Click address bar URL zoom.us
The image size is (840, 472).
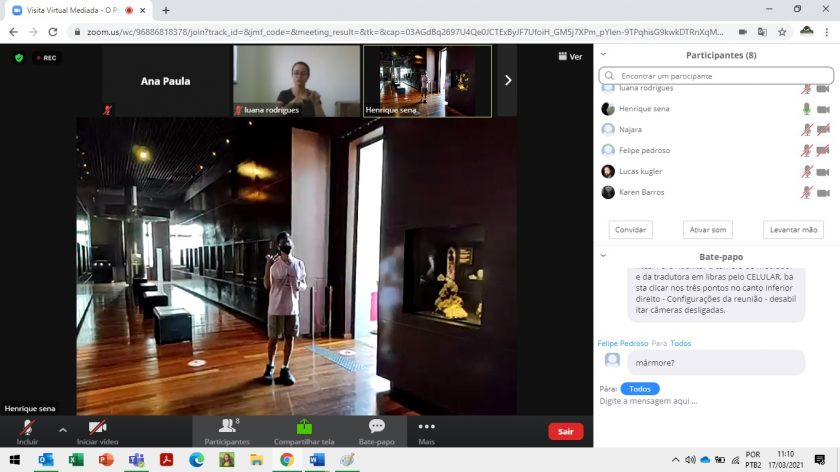coord(406,32)
